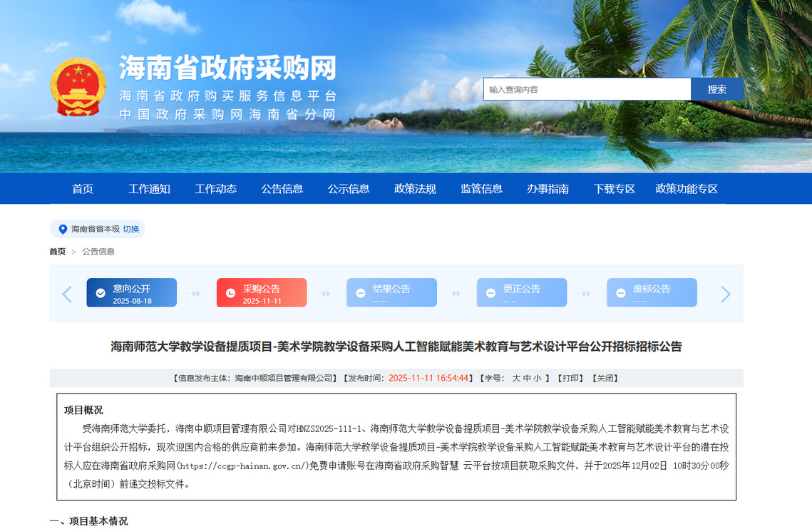Set font size to 中 (medium)
The height and width of the screenshot is (529, 812).
pyautogui.click(x=527, y=379)
